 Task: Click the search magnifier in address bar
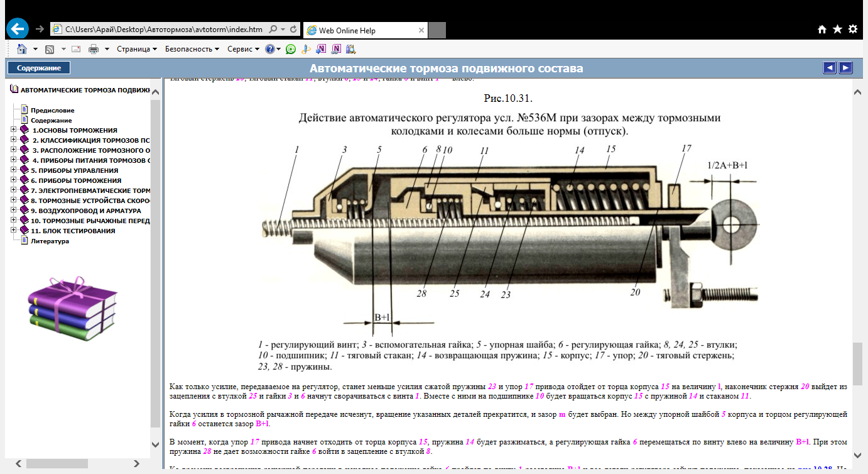(273, 30)
